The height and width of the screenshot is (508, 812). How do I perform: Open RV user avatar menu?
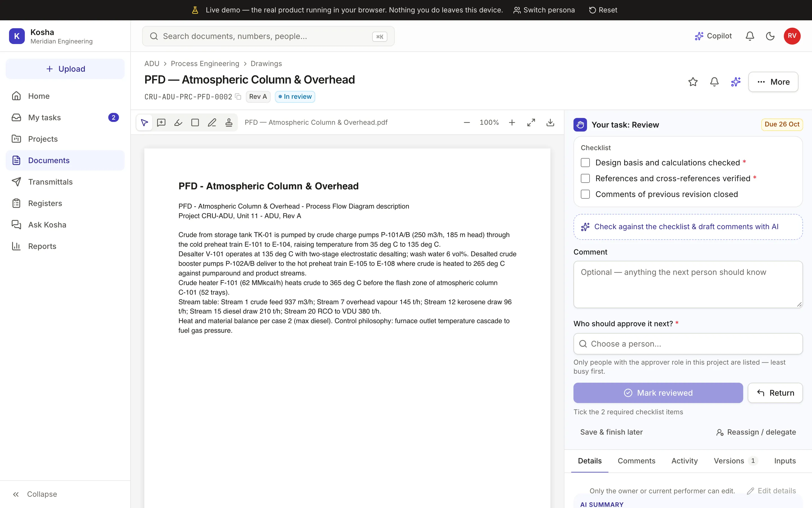click(x=792, y=36)
